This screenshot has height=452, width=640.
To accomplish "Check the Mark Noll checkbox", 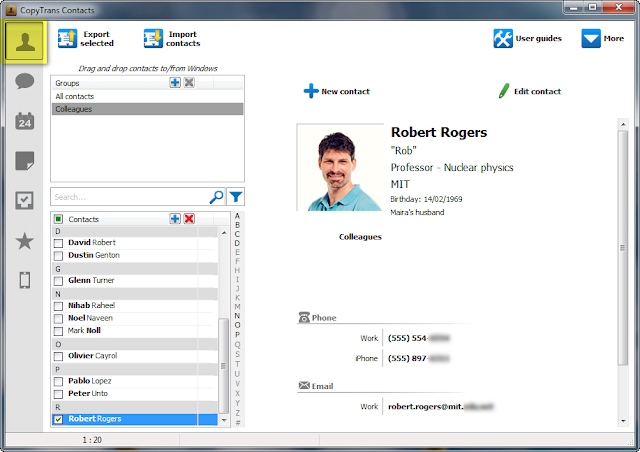I will coord(58,332).
